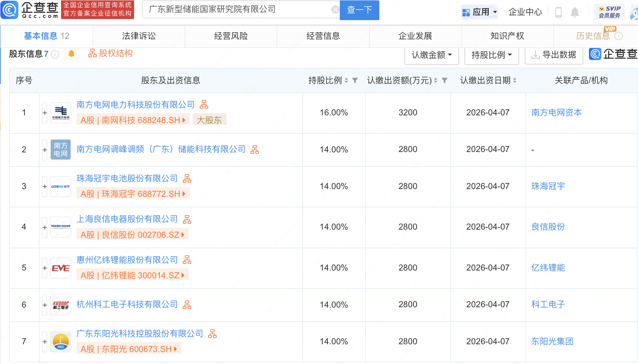Image resolution: width=638 pixels, height=364 pixels.
Task: Expand row 1 shareholder with plus button
Action: 45,113
